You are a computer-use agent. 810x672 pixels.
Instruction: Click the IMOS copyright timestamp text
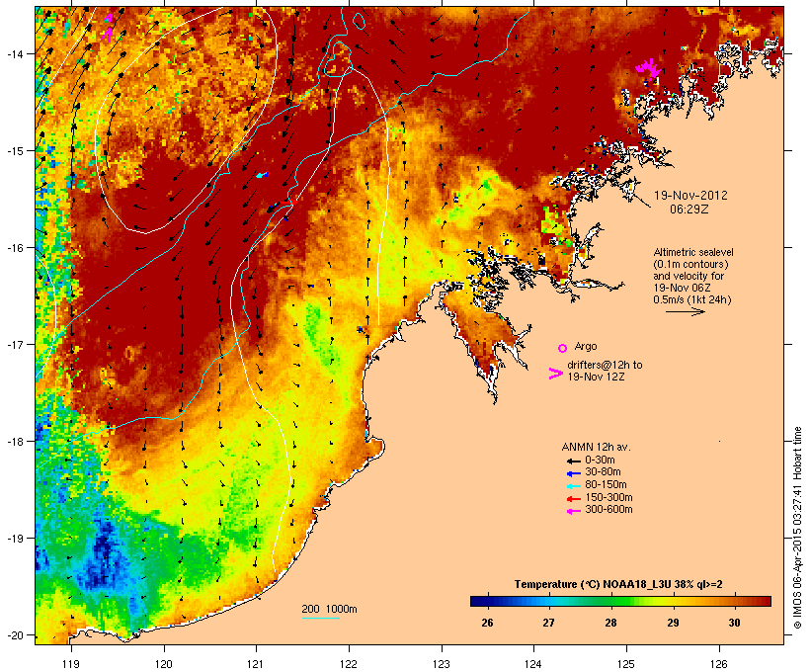click(x=797, y=528)
